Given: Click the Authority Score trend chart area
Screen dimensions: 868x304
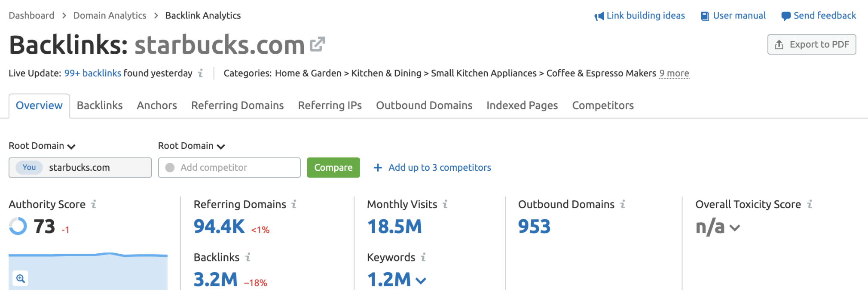Looking at the screenshot, I should click(x=88, y=271).
